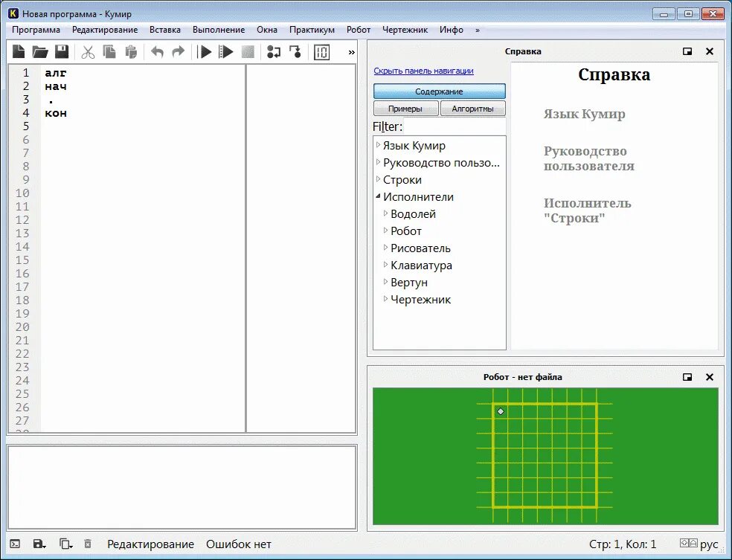This screenshot has width=732, height=560.
Task: Undock the Робот panel
Action: [x=687, y=377]
